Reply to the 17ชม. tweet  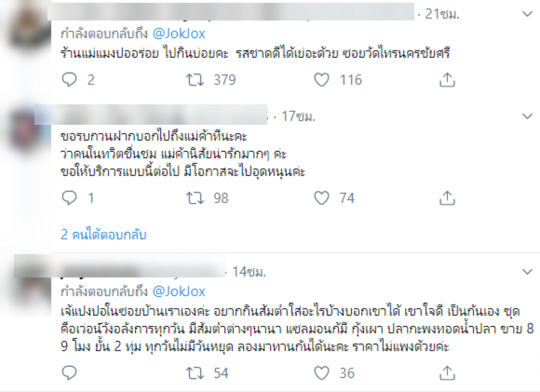[70, 198]
